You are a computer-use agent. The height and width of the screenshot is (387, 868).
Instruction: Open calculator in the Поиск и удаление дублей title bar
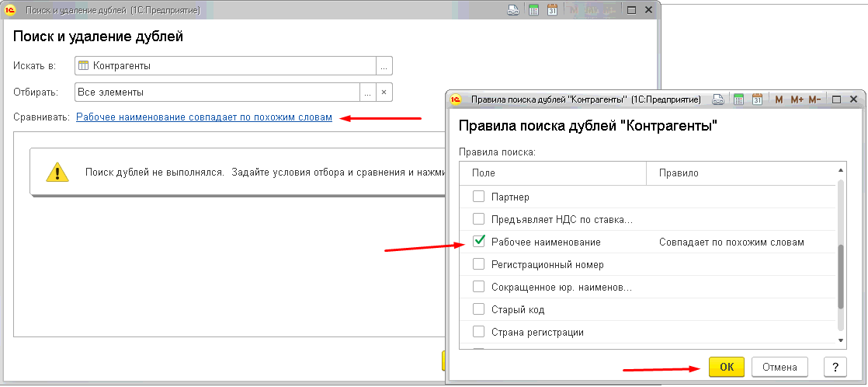(533, 10)
